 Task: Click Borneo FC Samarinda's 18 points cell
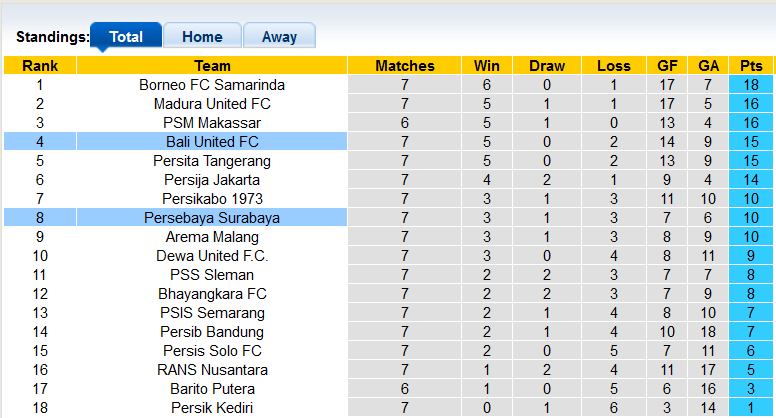click(751, 85)
